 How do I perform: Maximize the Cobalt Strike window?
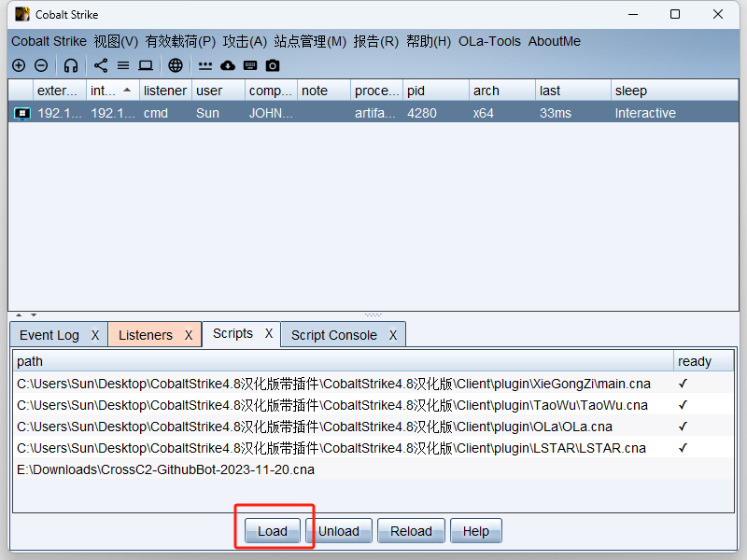pos(675,14)
